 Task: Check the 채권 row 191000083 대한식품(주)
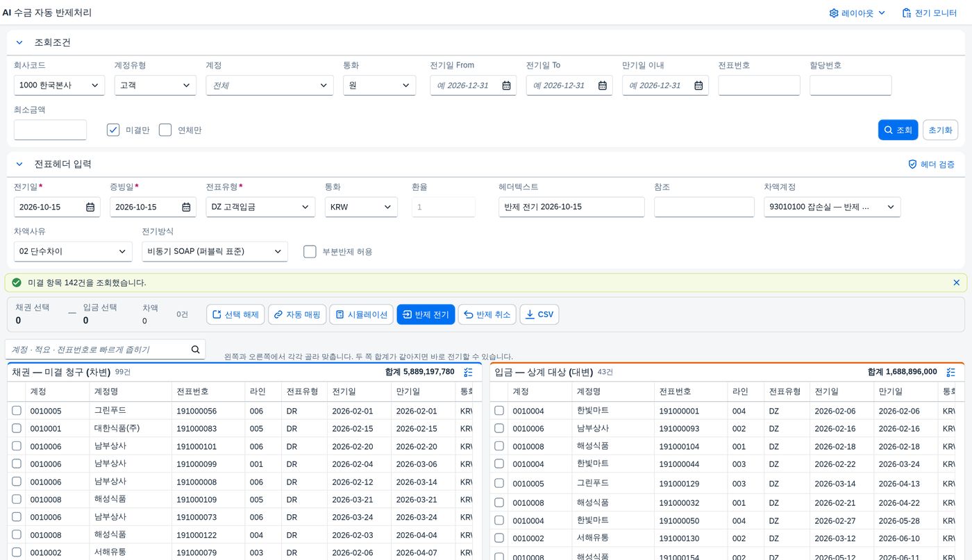pyautogui.click(x=17, y=428)
